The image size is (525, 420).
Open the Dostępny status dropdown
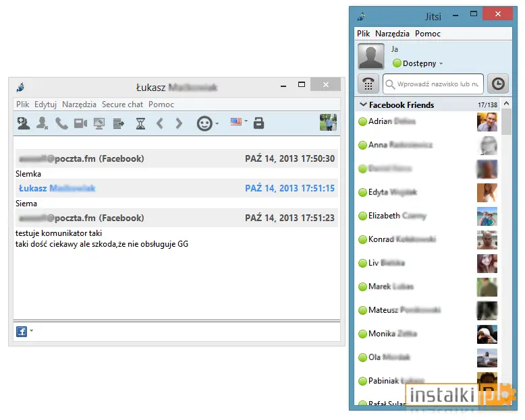coord(418,63)
